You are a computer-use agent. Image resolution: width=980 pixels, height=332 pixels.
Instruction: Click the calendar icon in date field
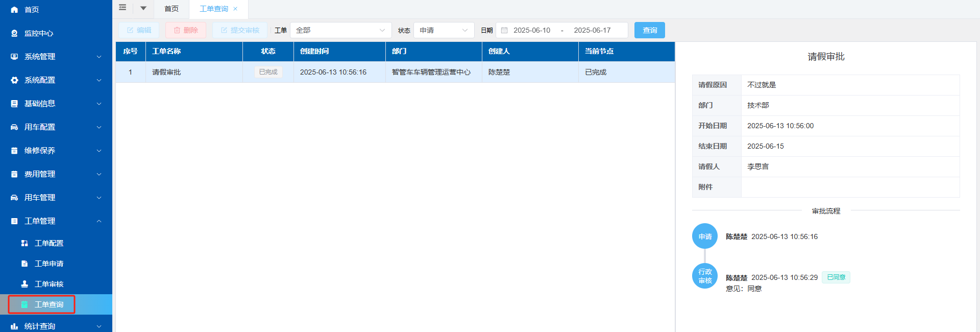pos(504,30)
